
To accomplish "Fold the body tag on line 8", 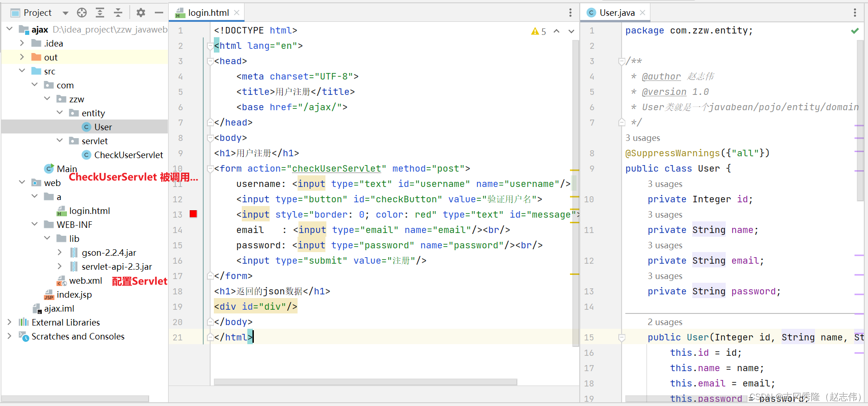I will click(x=210, y=138).
